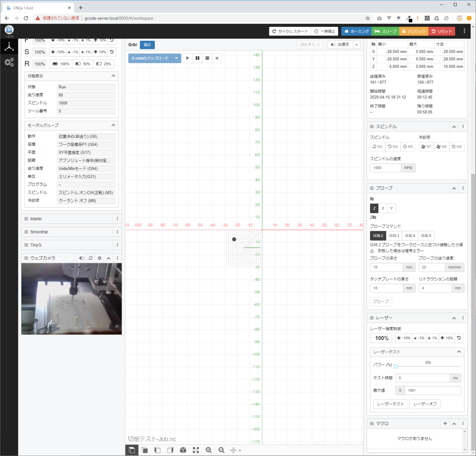Click the zoom out magnifier icon
476x456 pixels.
[x=221, y=450]
